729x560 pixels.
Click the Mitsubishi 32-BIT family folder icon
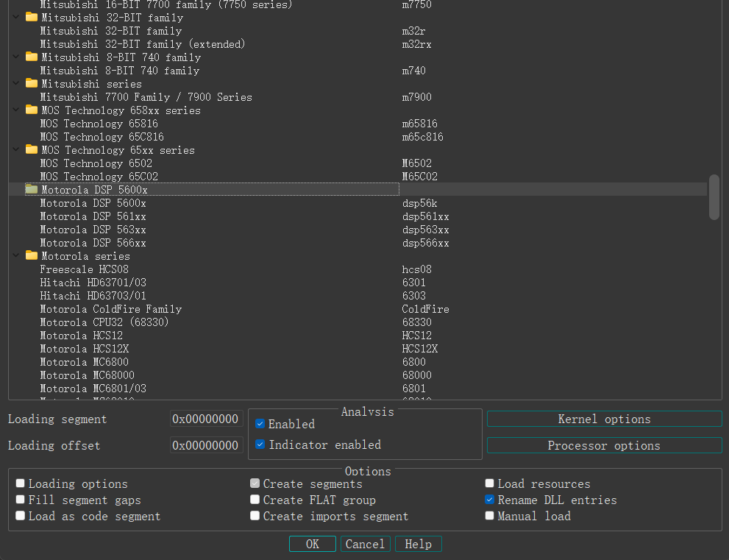pyautogui.click(x=32, y=17)
